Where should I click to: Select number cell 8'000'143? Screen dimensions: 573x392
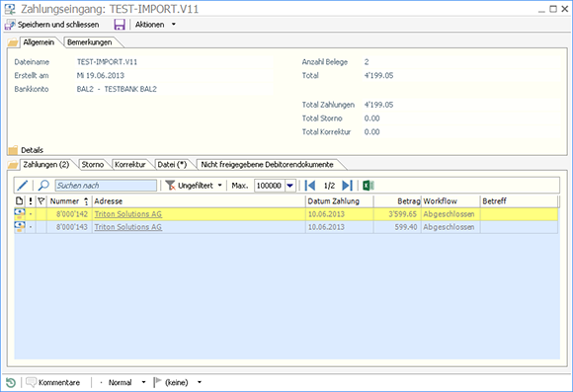tap(69, 227)
